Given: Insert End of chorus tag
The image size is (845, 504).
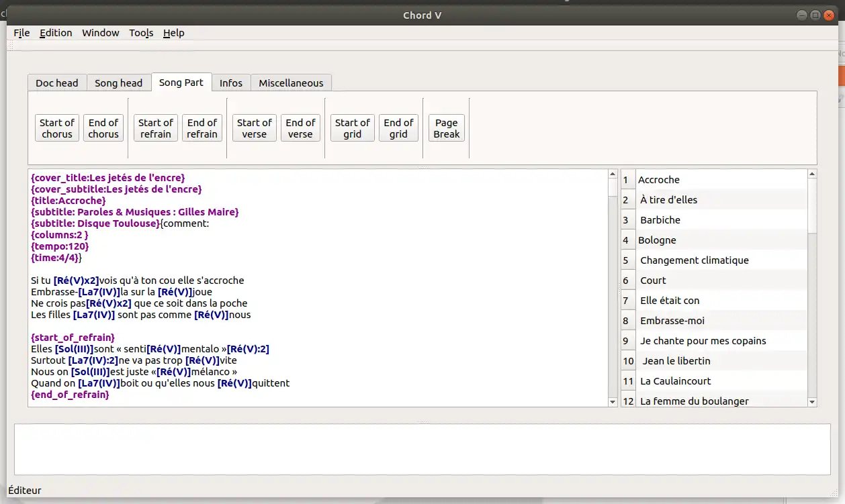Looking at the screenshot, I should pyautogui.click(x=103, y=128).
